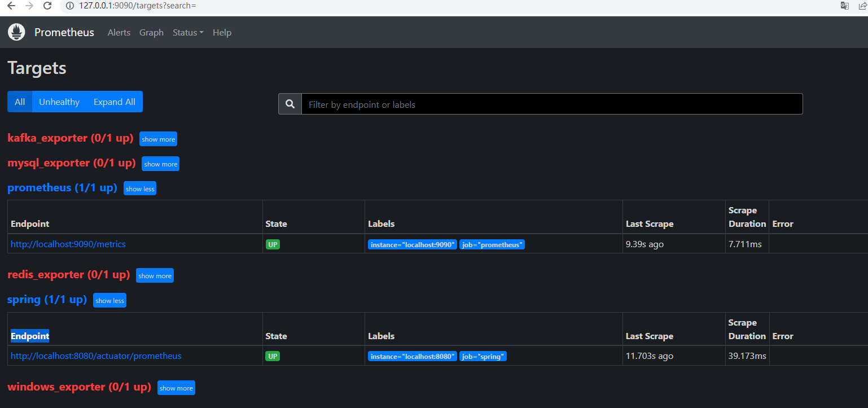Click the Endpoint header in the prometheus table
The image size is (868, 408).
coord(30,224)
